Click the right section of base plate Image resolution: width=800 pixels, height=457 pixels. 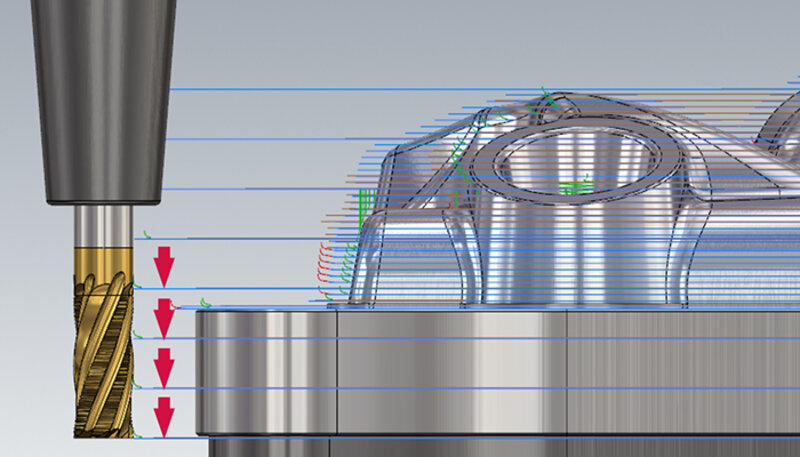680,370
